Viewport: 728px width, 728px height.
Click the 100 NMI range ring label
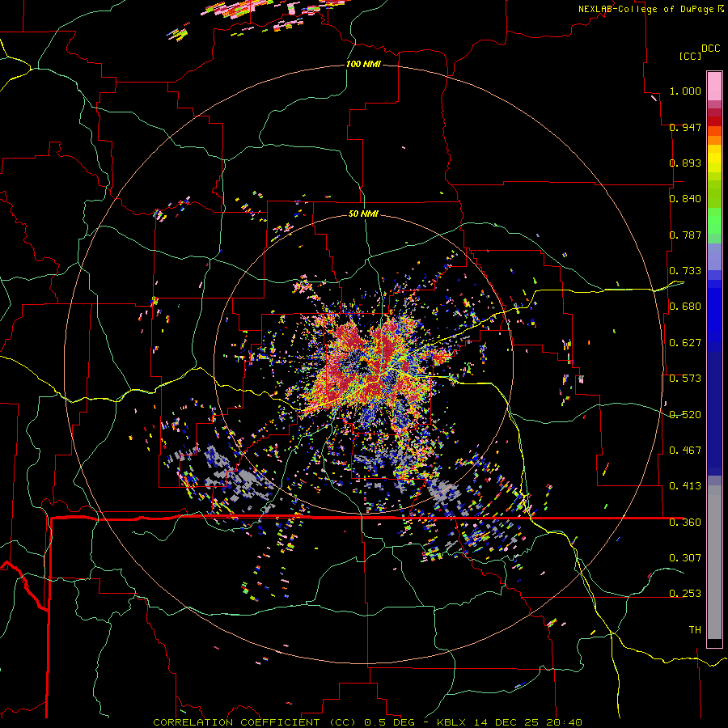pos(363,64)
